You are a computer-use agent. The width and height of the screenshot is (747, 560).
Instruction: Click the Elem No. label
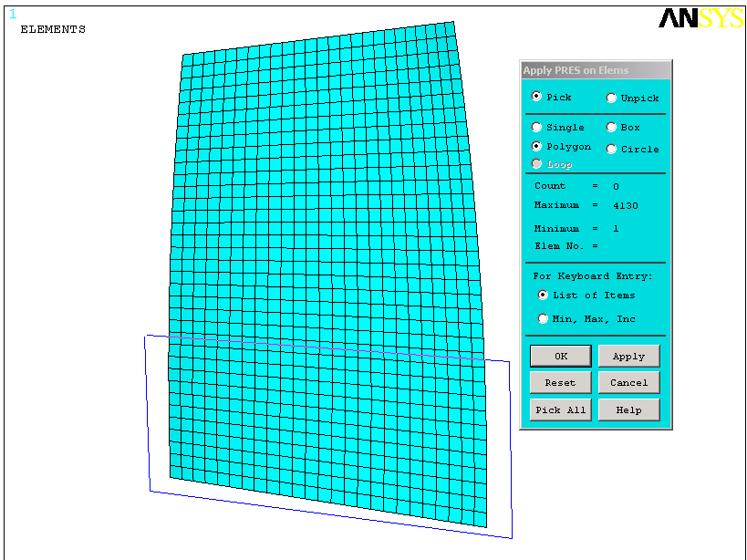click(559, 246)
